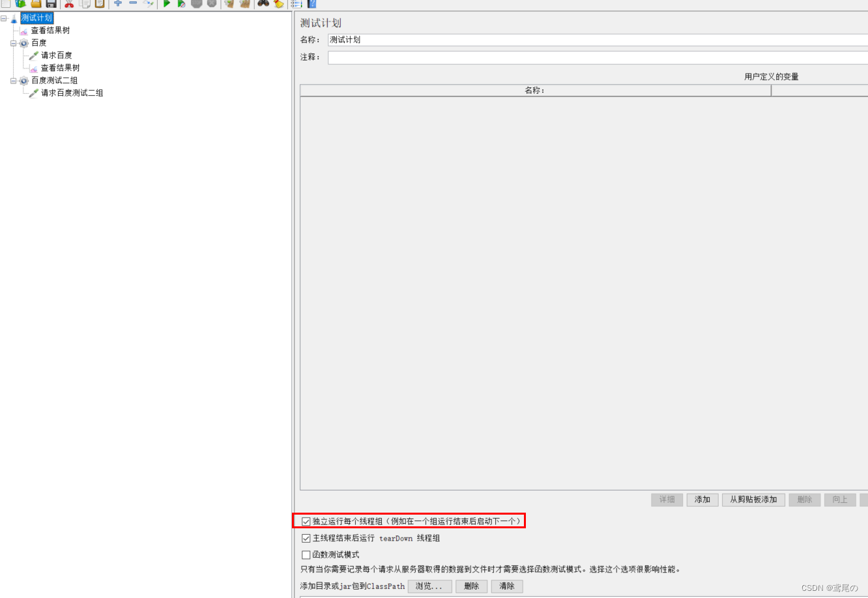This screenshot has width=868, height=598.
Task: Open the Help question mark icon
Action: 311,3
